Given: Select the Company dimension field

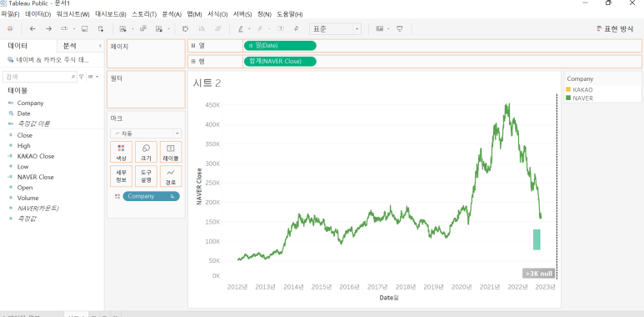Looking at the screenshot, I should (30, 103).
